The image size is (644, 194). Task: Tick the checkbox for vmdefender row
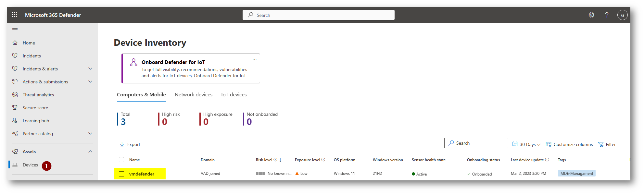121,174
